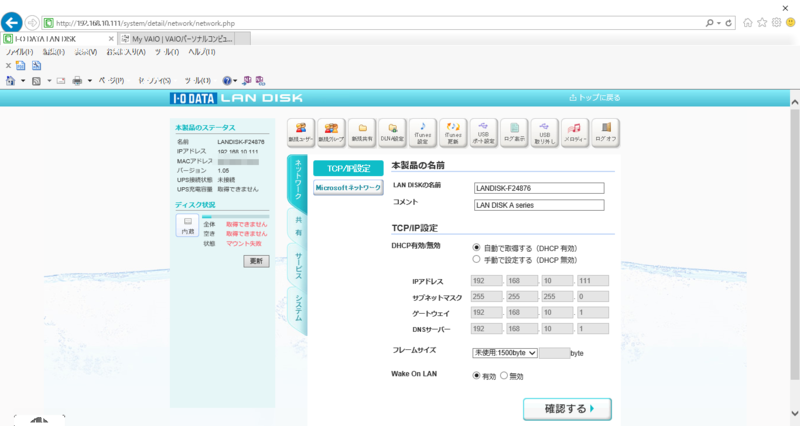Select DHCP disabled (手動で設定する) radio button
The image size is (800, 426).
point(476,259)
